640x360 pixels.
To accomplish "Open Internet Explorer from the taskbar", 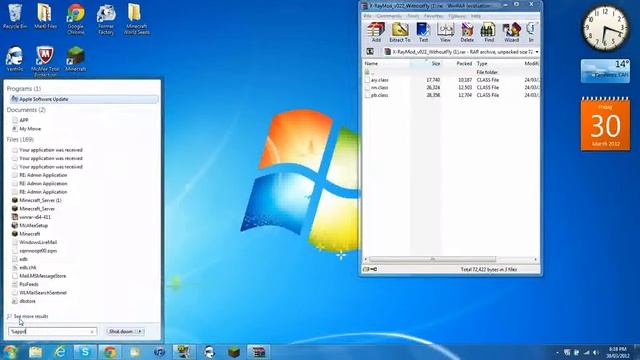I will point(60,351).
